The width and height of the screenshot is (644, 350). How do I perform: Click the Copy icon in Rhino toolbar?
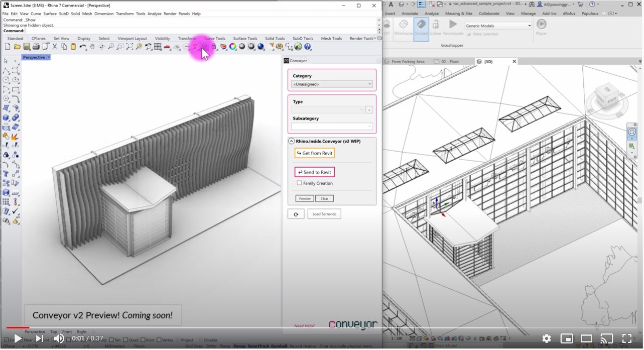(64, 47)
